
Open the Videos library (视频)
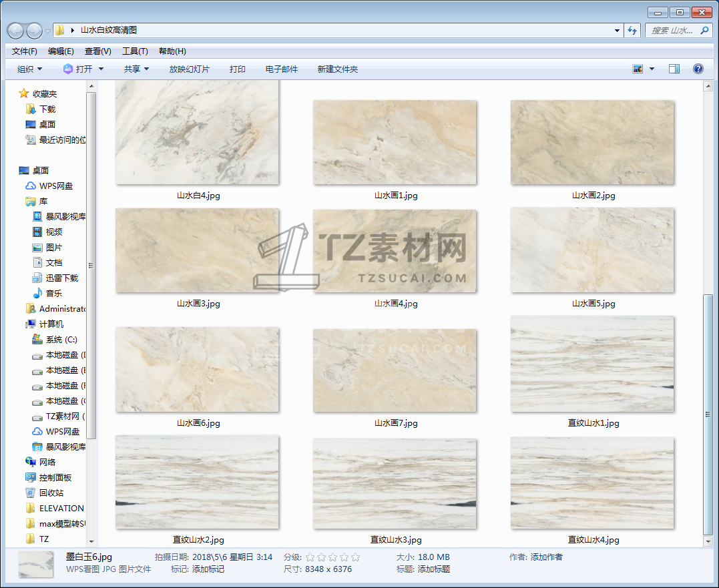pos(47,232)
